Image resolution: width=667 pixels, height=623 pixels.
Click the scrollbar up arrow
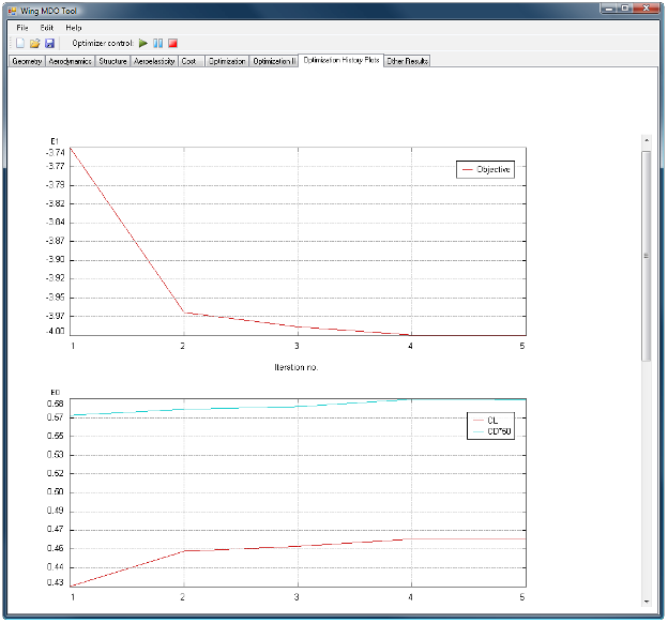(647, 140)
